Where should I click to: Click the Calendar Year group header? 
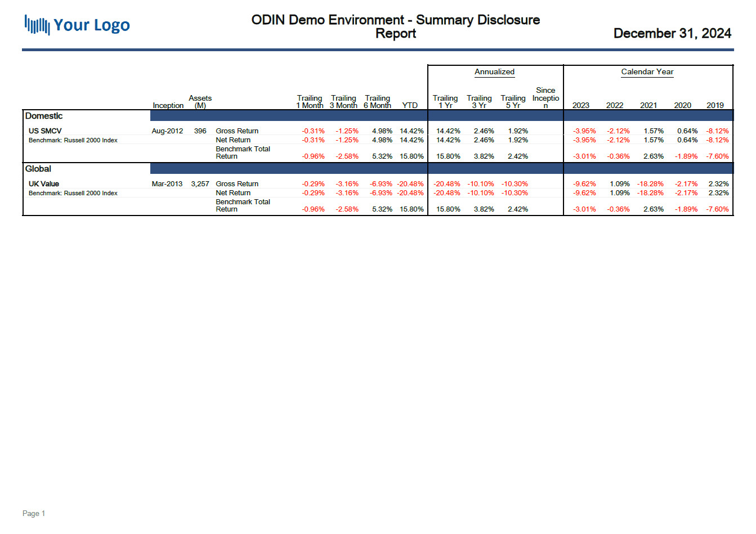click(647, 71)
